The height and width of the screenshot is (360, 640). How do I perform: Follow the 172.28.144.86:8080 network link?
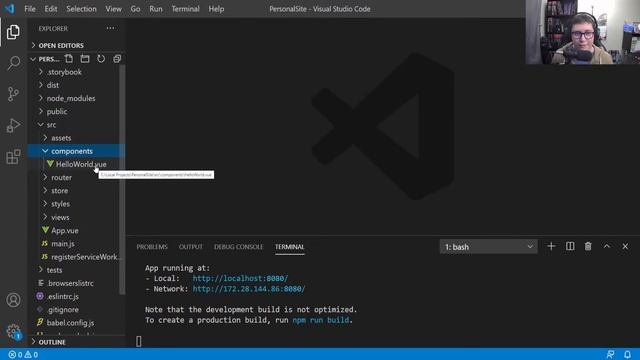point(249,289)
